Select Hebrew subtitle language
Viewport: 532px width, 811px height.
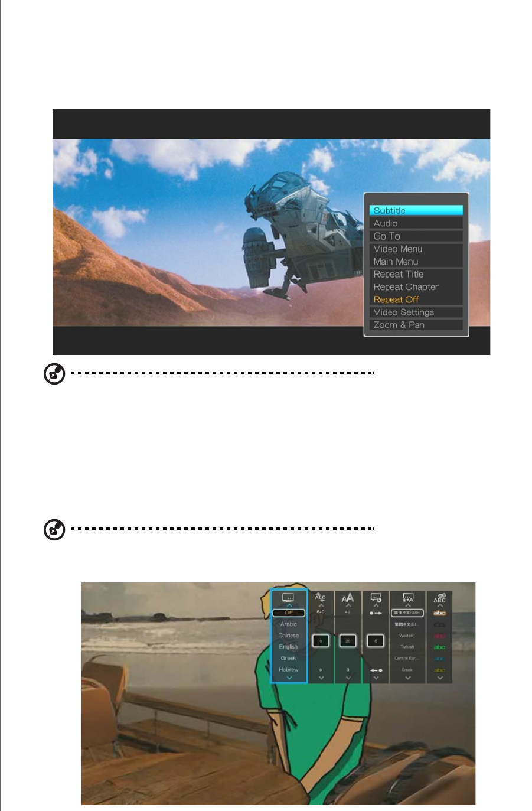(x=289, y=670)
